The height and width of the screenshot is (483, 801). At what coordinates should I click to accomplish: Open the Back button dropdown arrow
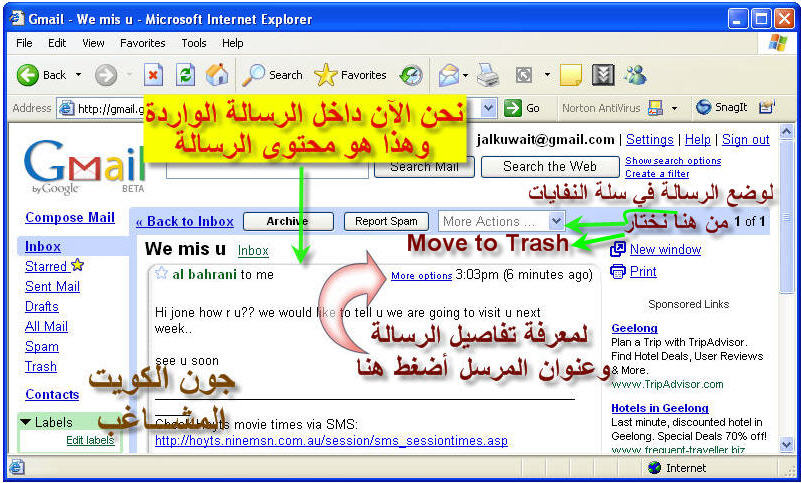click(x=78, y=75)
